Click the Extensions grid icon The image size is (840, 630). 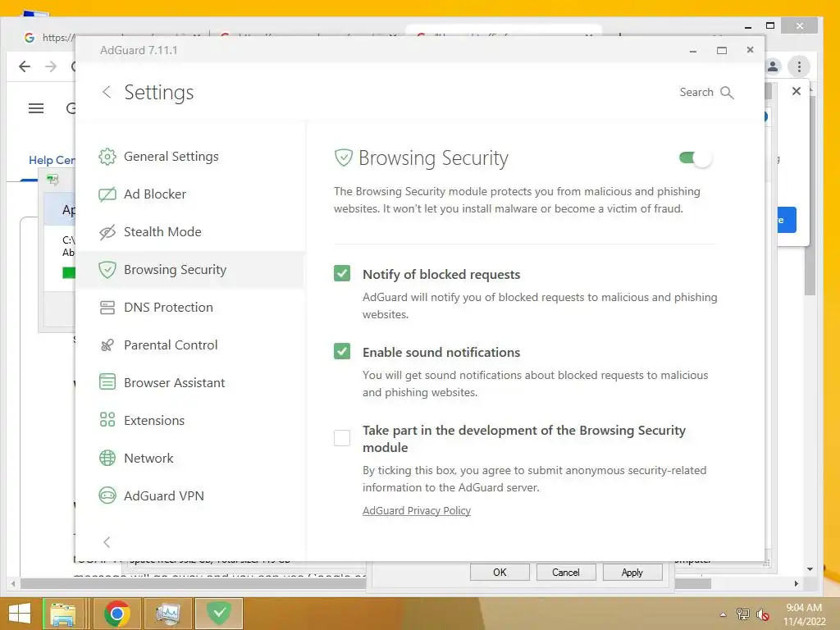(x=107, y=420)
